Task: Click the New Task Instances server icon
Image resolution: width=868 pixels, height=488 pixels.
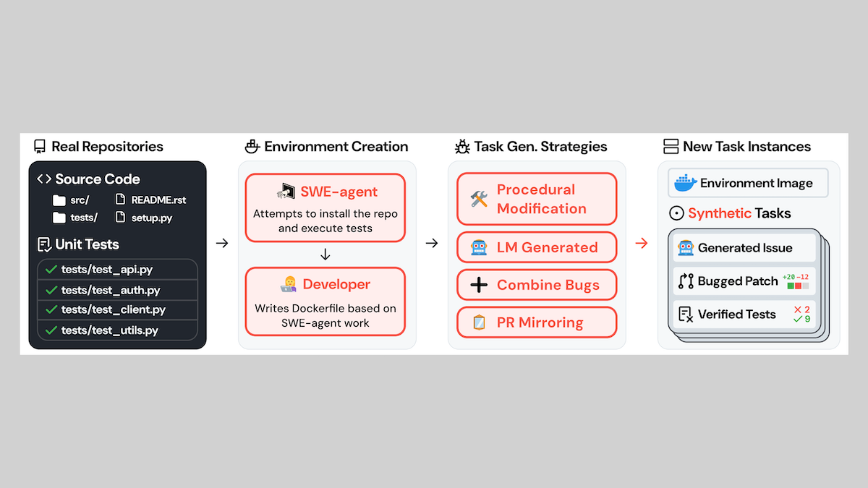Action: pyautogui.click(x=671, y=147)
